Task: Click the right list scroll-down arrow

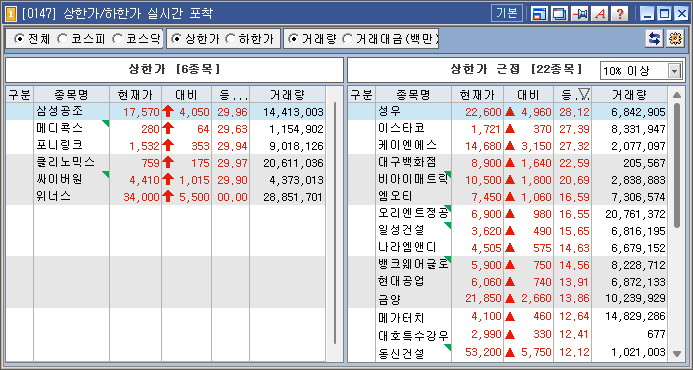Action: coord(677,353)
